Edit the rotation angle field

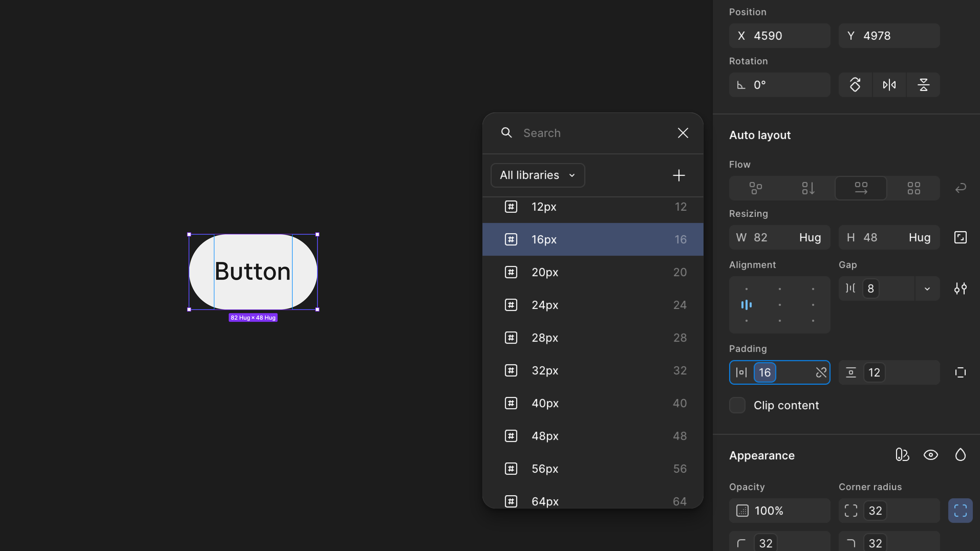779,85
